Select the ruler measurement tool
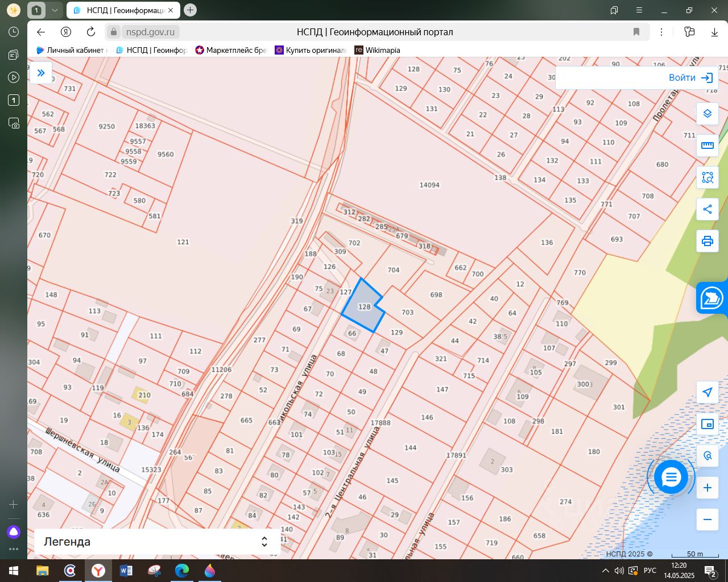Image resolution: width=728 pixels, height=582 pixels. click(x=708, y=145)
